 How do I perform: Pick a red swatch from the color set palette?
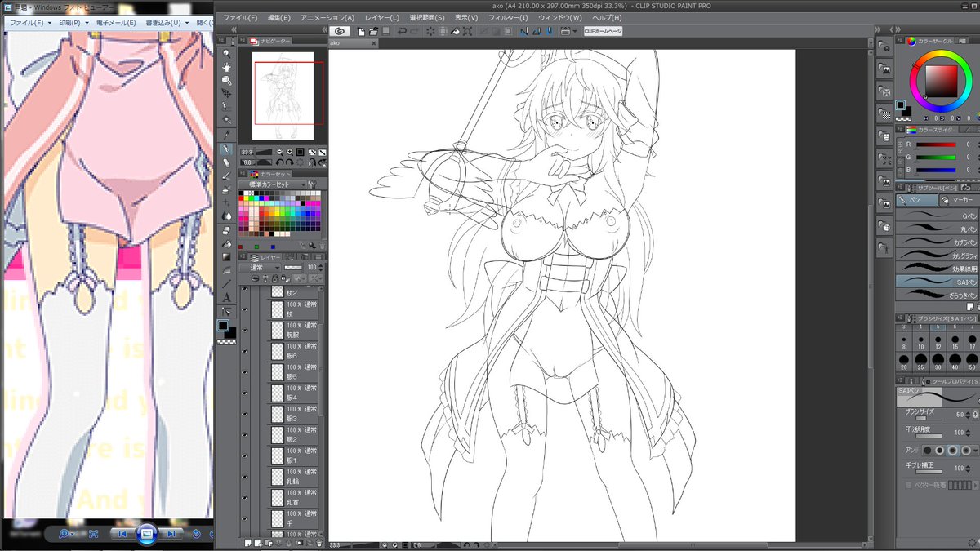(x=240, y=198)
